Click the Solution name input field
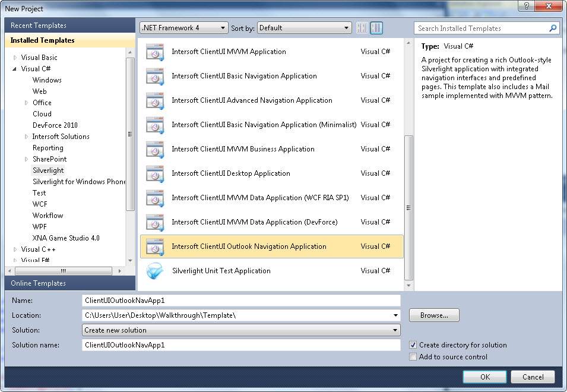 [x=241, y=345]
